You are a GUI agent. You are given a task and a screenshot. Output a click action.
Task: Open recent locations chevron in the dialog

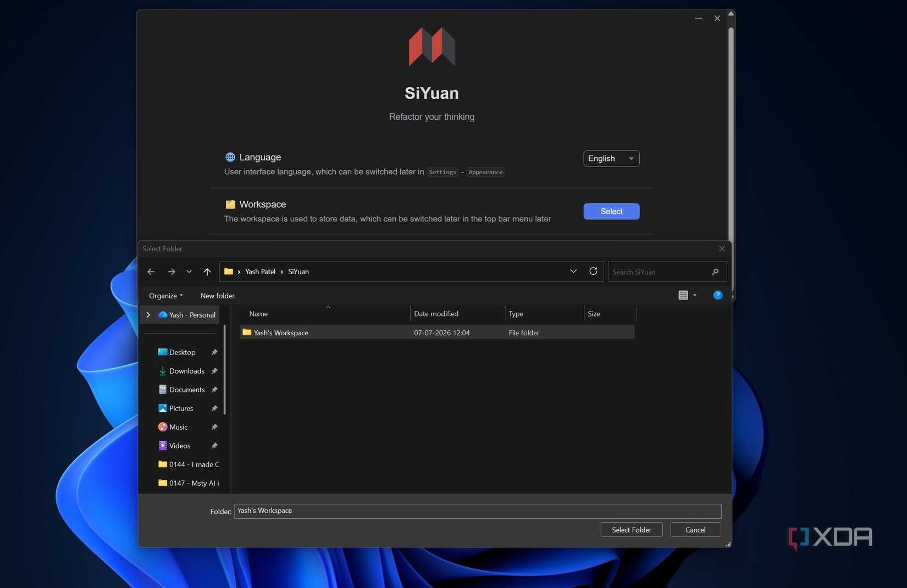click(x=189, y=271)
